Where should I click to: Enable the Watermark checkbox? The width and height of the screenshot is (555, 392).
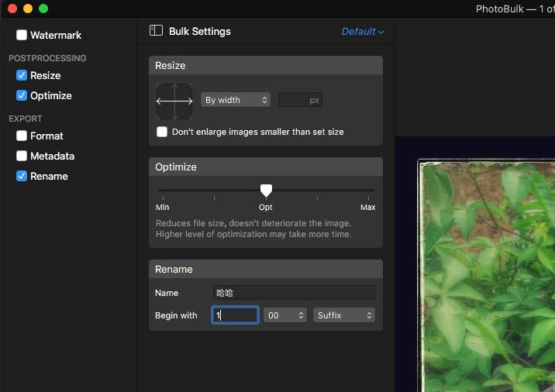coord(22,35)
